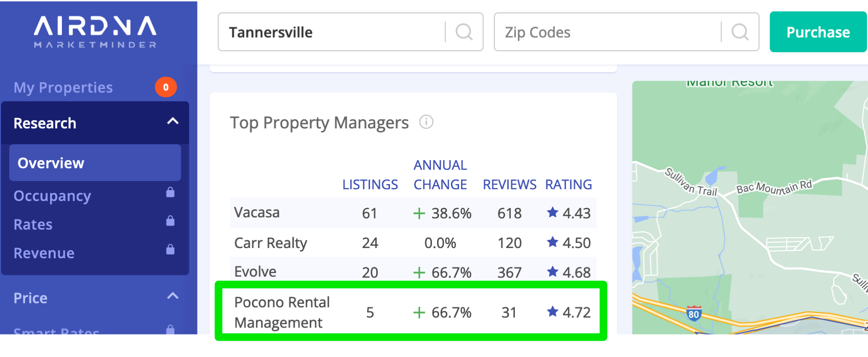Click the Top Property Managers heading
This screenshot has width=868, height=357.
click(319, 123)
